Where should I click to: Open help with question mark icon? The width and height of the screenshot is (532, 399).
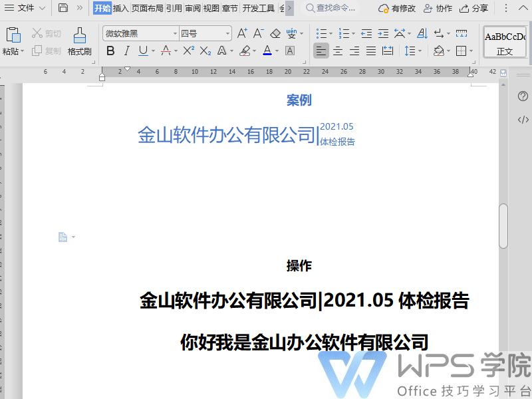click(523, 96)
